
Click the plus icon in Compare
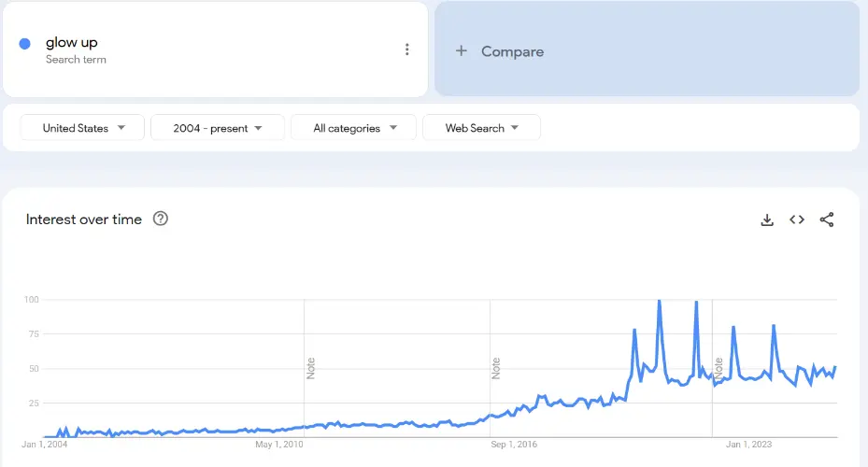[461, 51]
